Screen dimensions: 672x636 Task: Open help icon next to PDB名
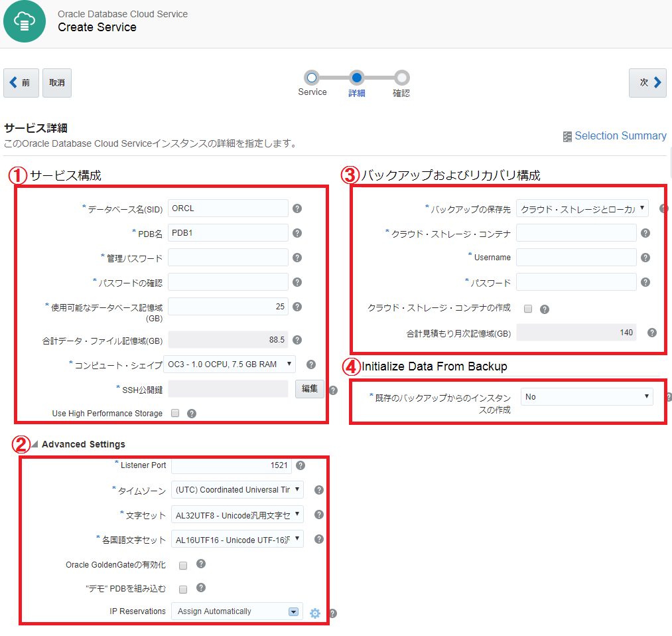(x=297, y=233)
